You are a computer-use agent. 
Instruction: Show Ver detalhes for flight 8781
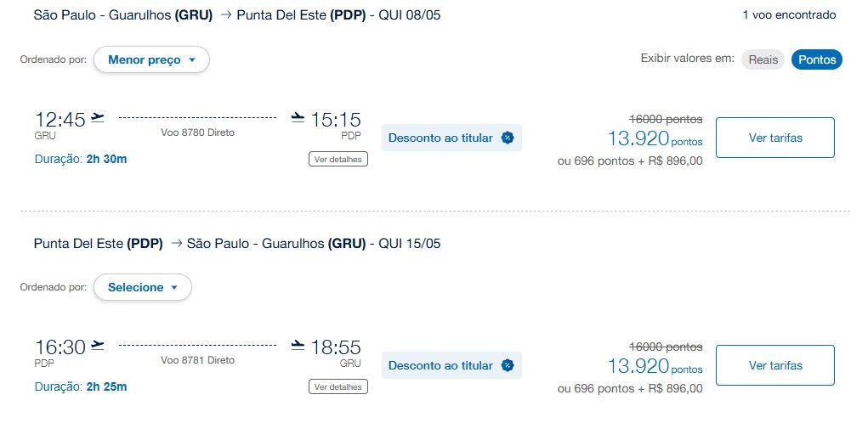(338, 387)
